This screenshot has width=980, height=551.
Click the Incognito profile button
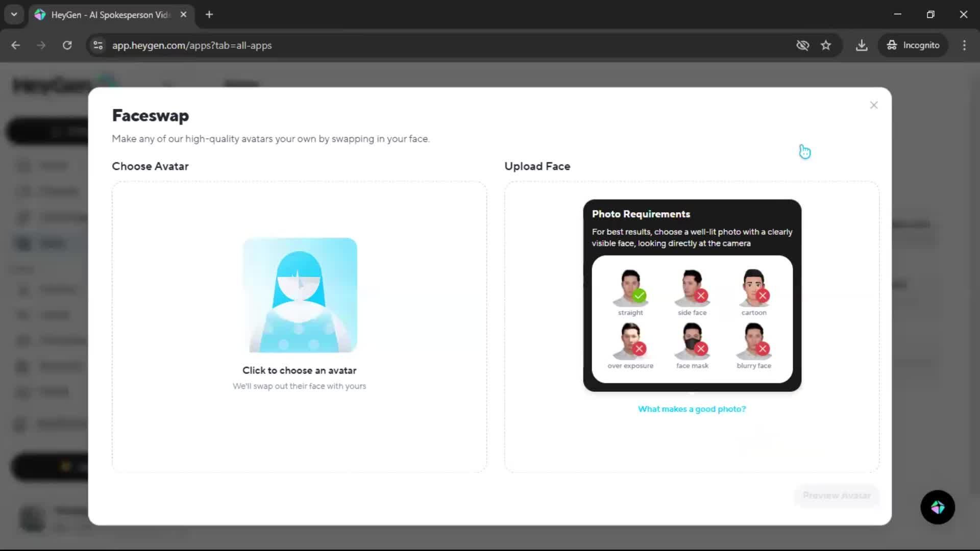point(913,45)
